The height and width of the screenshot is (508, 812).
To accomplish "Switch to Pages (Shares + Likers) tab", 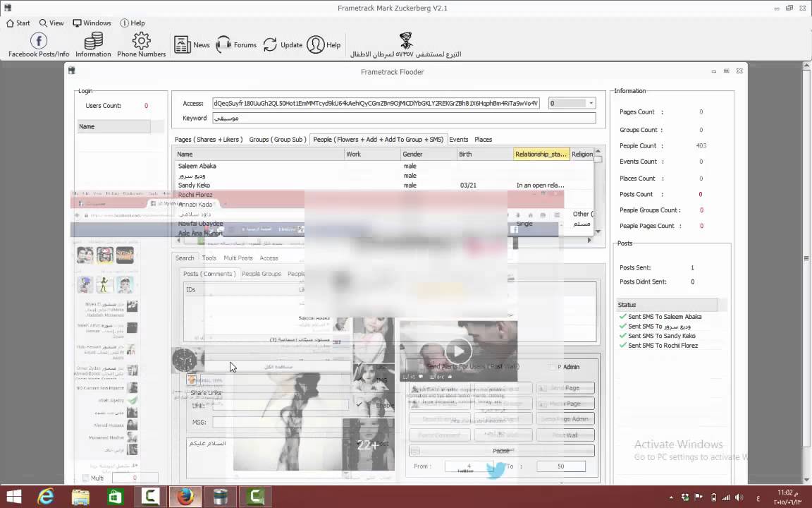I will tap(209, 140).
